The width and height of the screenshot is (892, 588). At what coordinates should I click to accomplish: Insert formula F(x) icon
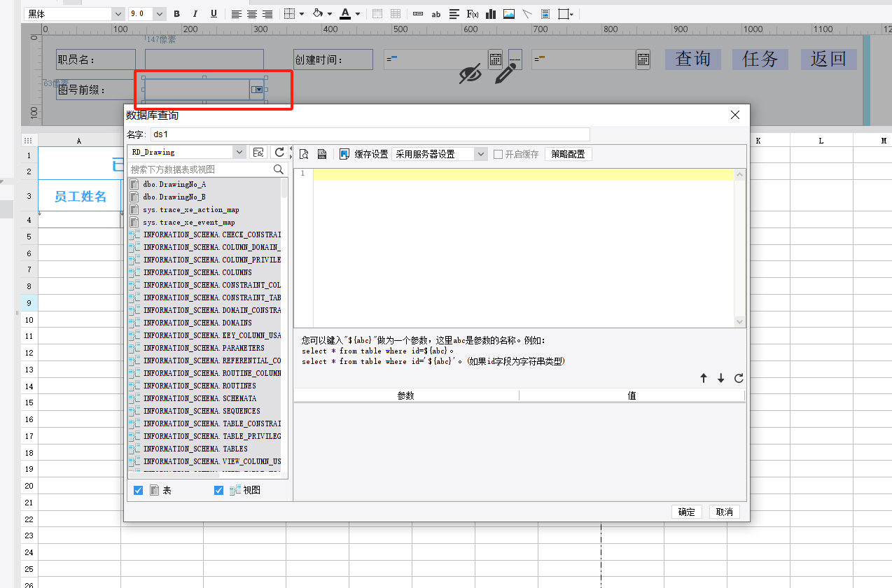(x=473, y=14)
